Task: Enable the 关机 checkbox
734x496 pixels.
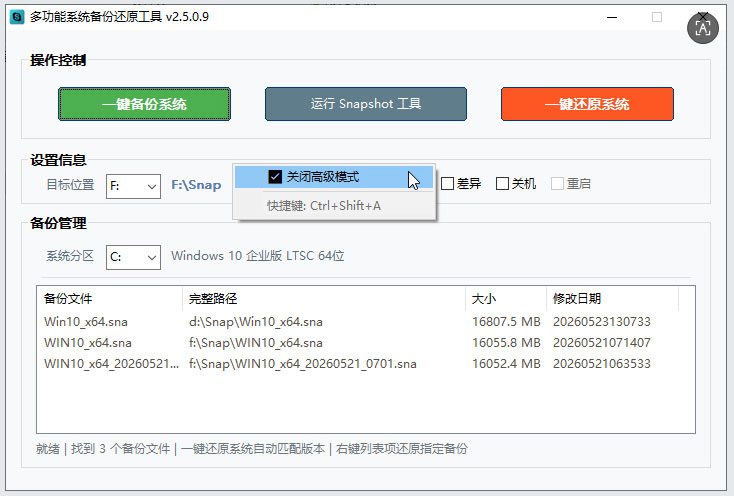Action: point(502,183)
